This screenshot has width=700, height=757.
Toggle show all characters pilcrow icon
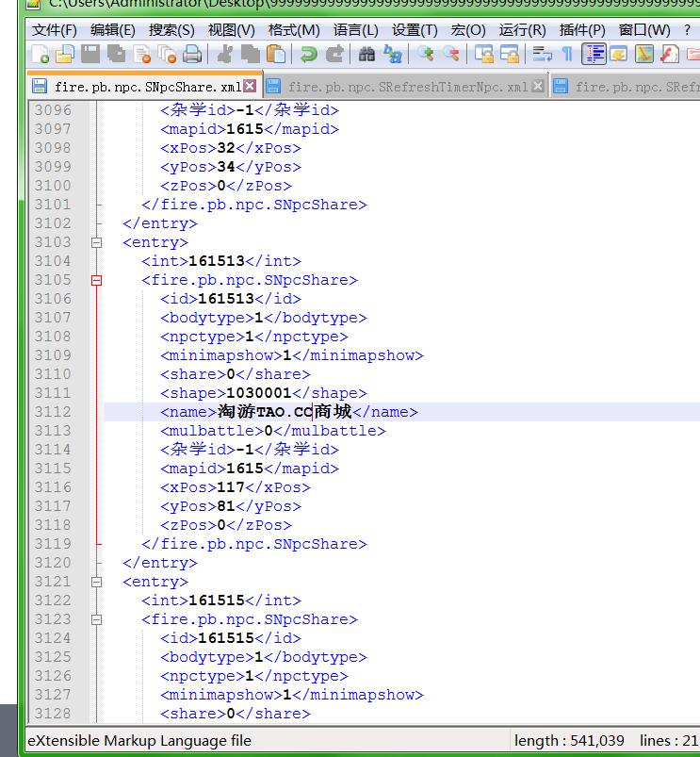[x=567, y=54]
